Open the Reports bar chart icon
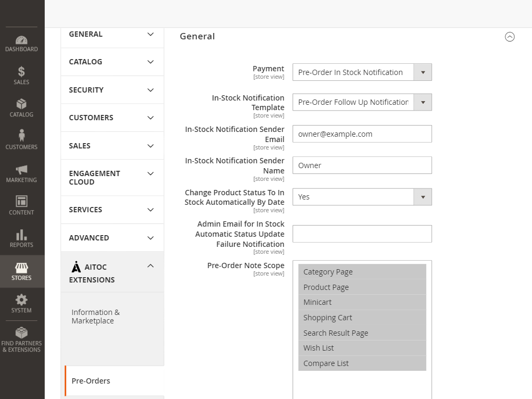The width and height of the screenshot is (532, 399). pos(21,235)
